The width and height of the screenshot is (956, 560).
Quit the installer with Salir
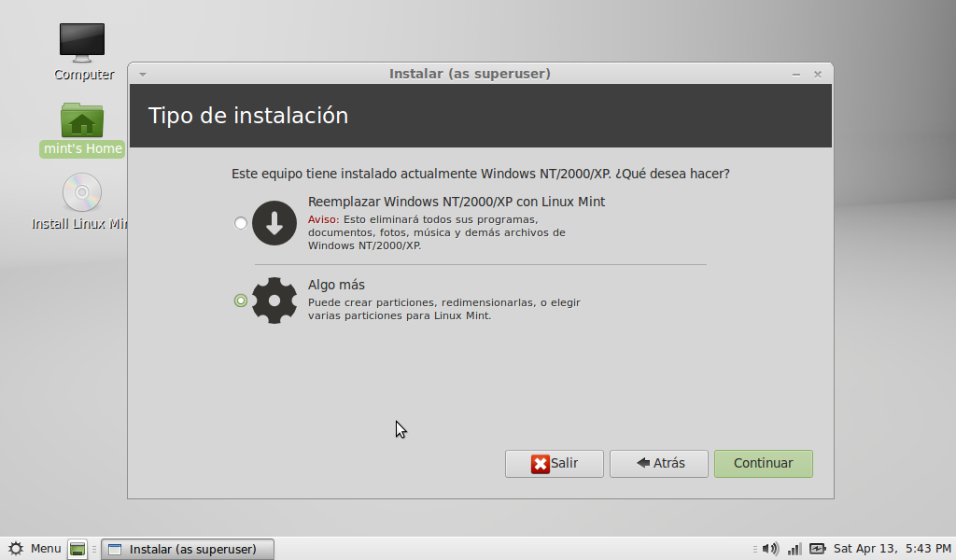click(x=555, y=464)
